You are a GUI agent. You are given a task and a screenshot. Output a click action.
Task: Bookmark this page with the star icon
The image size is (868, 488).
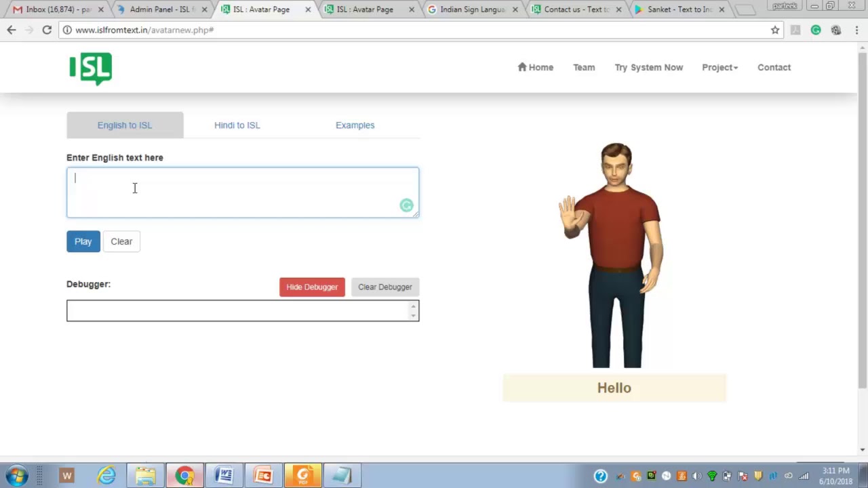tap(775, 30)
